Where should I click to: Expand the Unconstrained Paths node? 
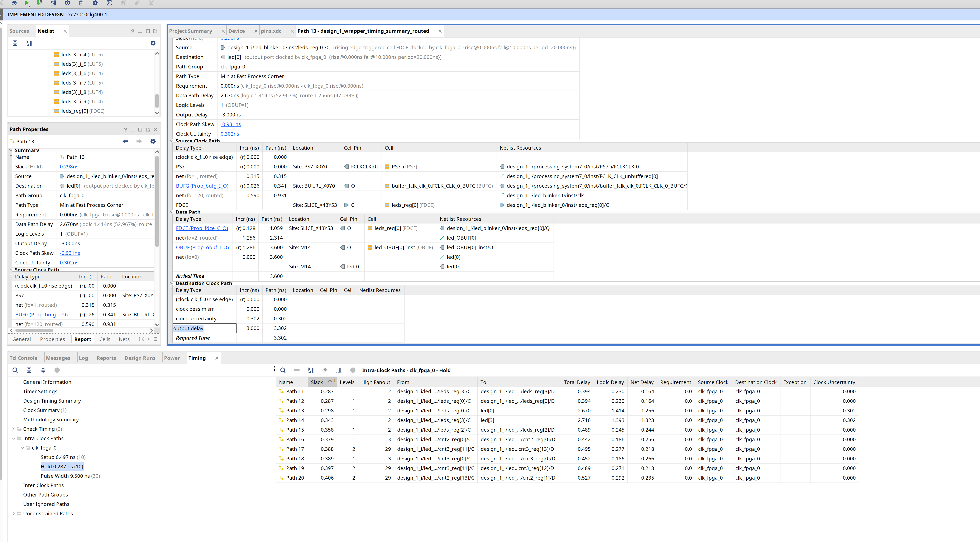pos(14,513)
